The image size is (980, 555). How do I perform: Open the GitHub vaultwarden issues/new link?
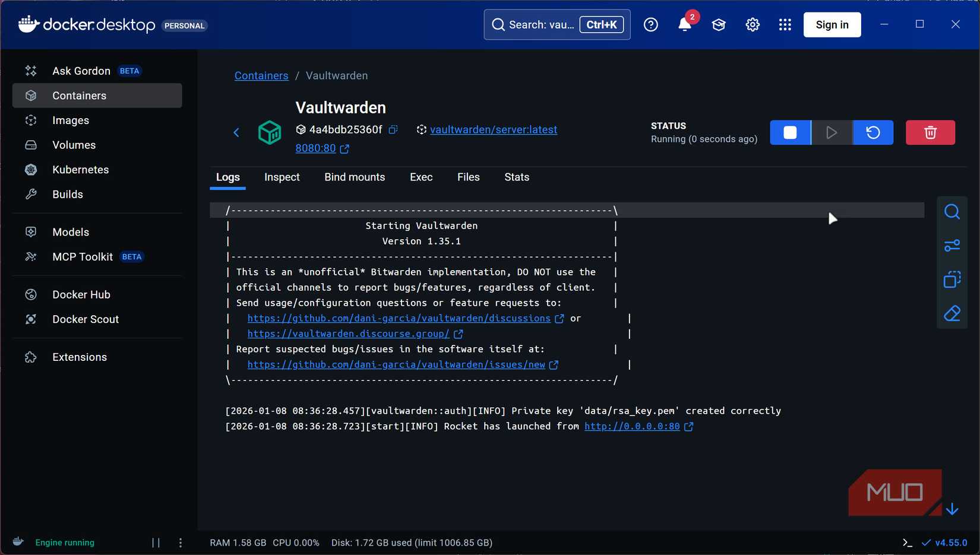[x=396, y=364]
